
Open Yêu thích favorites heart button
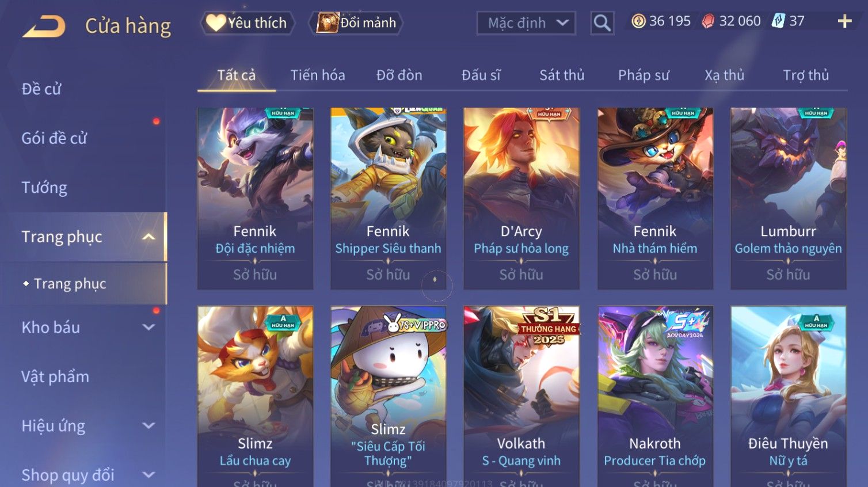(x=248, y=23)
